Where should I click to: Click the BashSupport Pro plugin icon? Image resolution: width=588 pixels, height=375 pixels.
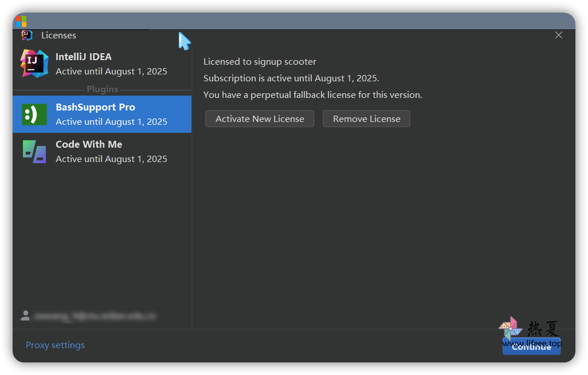[x=34, y=115]
